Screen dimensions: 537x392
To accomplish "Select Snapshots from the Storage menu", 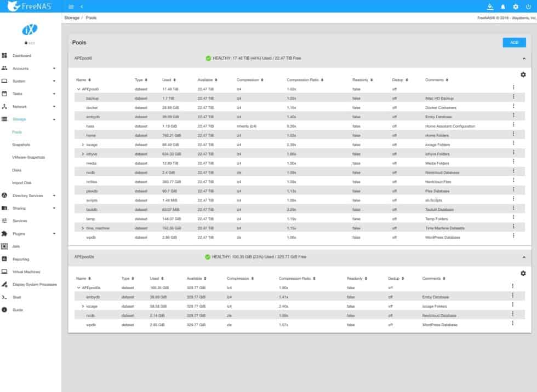I will [22, 144].
